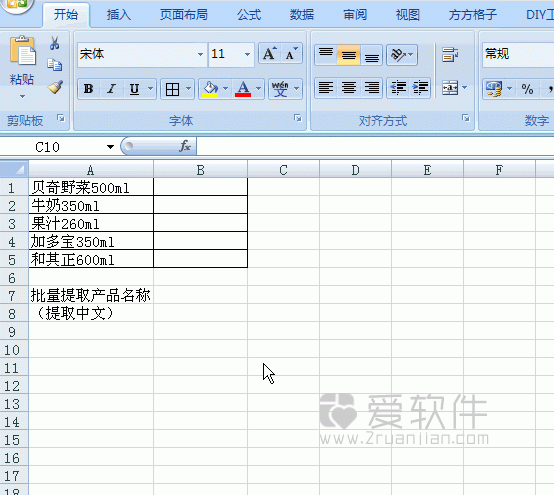Screen dimensions: 554x495
Task: Click the insert function fx button
Action: 185,146
